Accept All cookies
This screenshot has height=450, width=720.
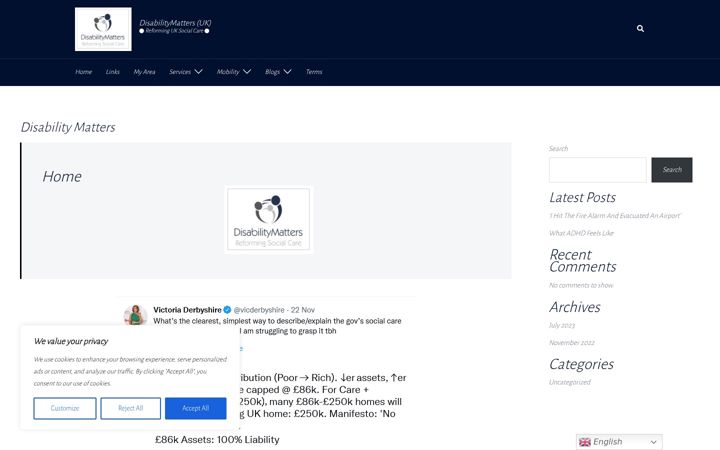[196, 408]
